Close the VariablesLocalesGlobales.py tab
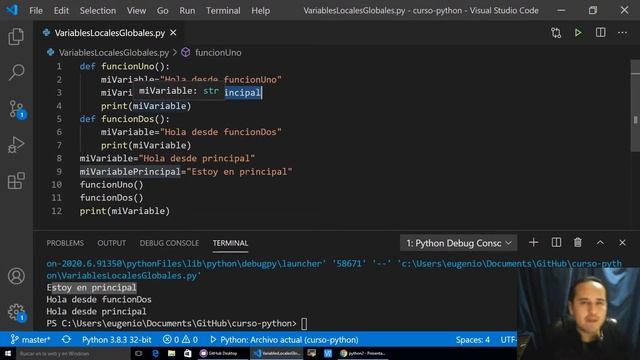Viewport: 640px width, 360px height. tap(173, 33)
